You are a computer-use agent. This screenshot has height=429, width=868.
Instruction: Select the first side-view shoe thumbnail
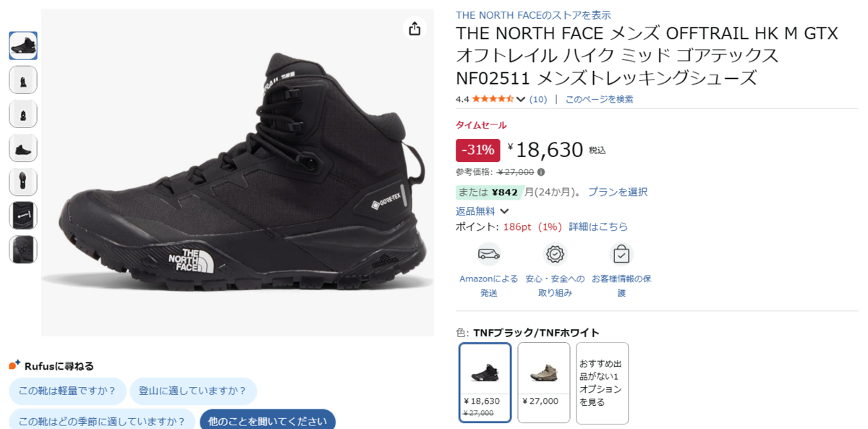(x=23, y=46)
